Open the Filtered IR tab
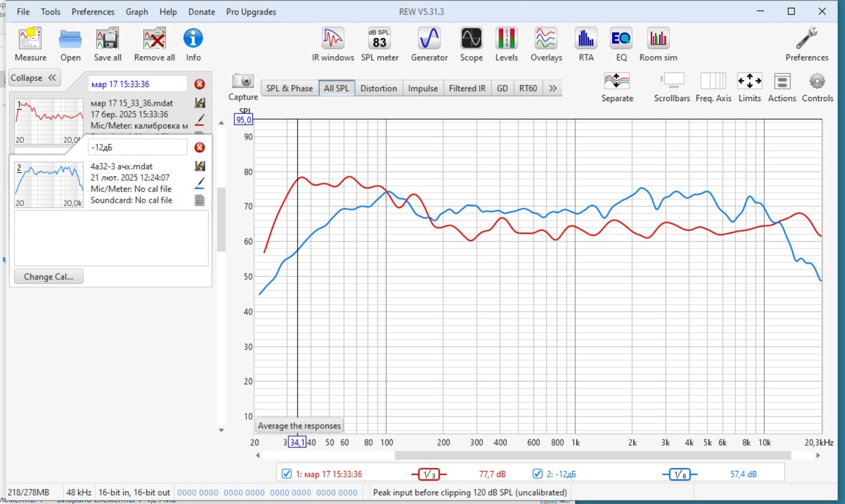Viewport: 845px width, 504px height. tap(467, 88)
